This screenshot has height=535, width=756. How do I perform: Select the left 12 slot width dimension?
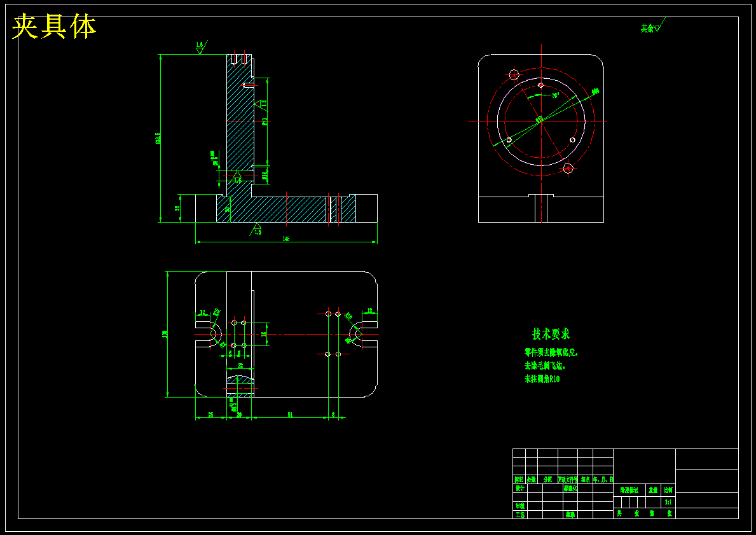click(202, 312)
